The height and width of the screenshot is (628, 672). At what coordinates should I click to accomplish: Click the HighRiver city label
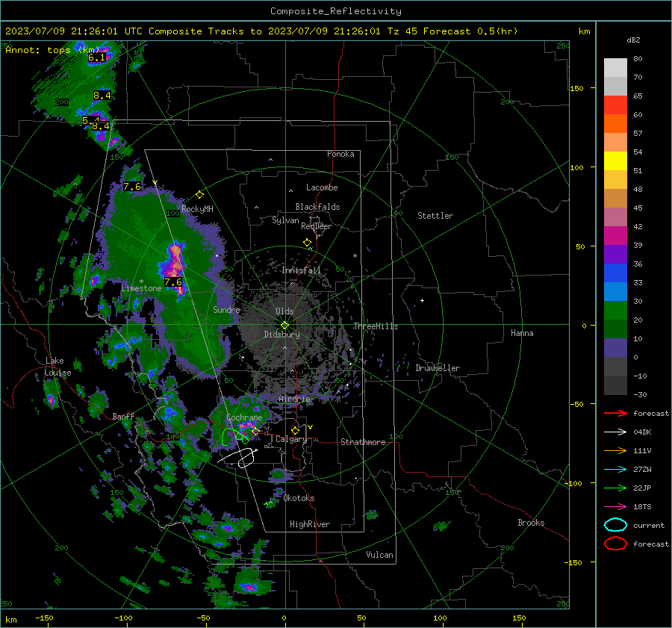pos(310,524)
